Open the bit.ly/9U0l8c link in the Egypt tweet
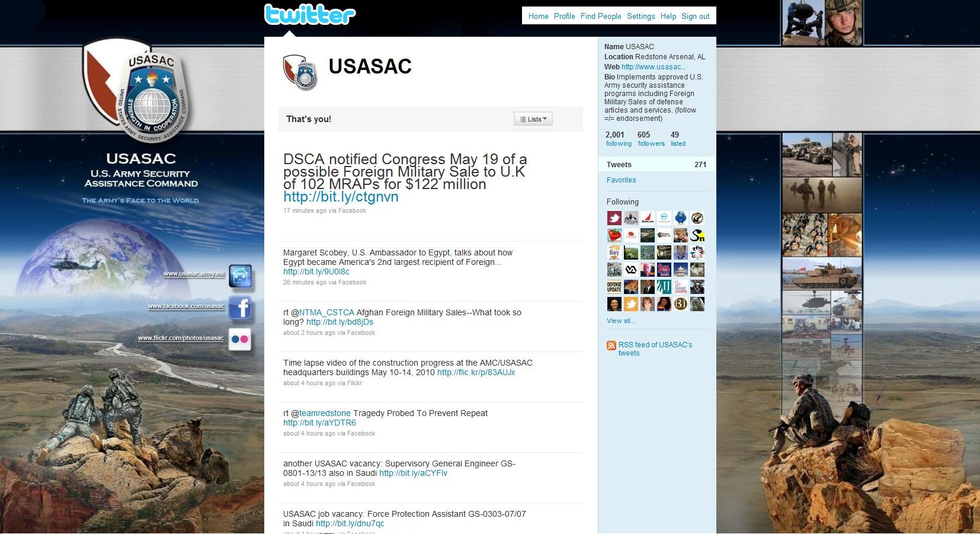The width and height of the screenshot is (980, 534). click(316, 271)
